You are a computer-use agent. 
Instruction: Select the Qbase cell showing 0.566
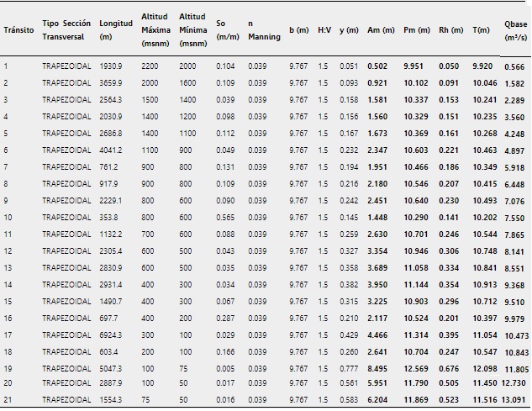pyautogui.click(x=514, y=66)
